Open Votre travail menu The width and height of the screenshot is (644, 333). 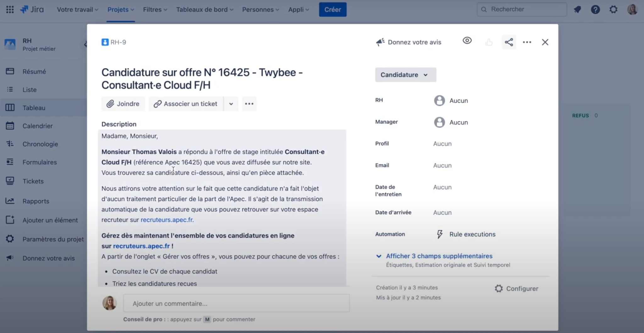77,9
